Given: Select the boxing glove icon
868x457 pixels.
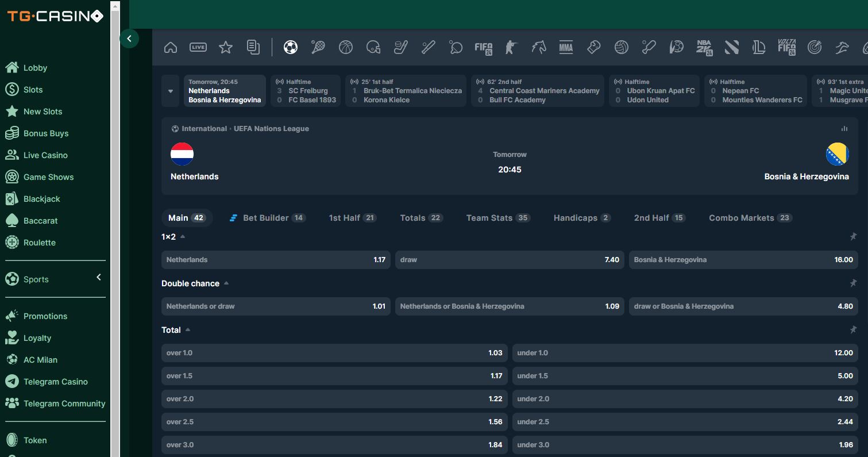Looking at the screenshot, I should (x=594, y=47).
